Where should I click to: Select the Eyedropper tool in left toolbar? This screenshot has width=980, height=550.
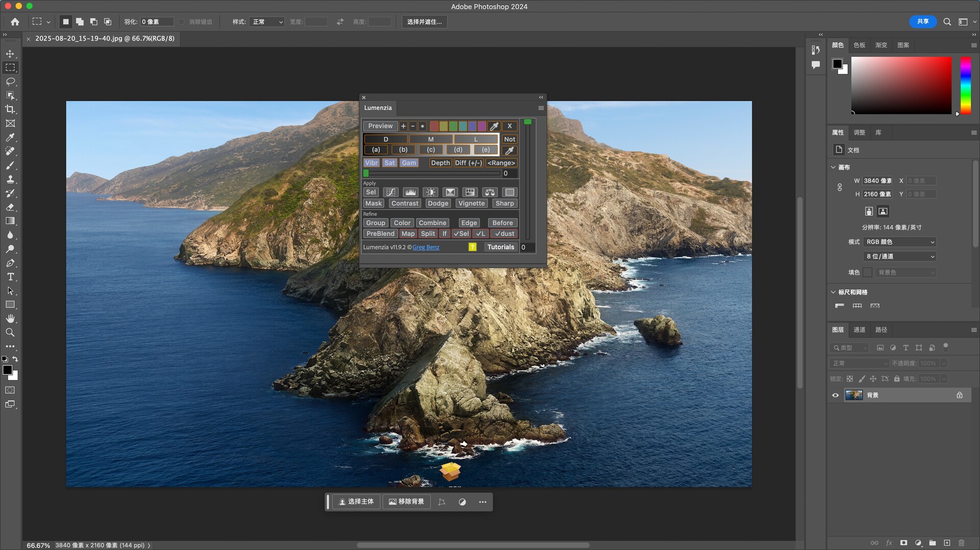click(10, 137)
